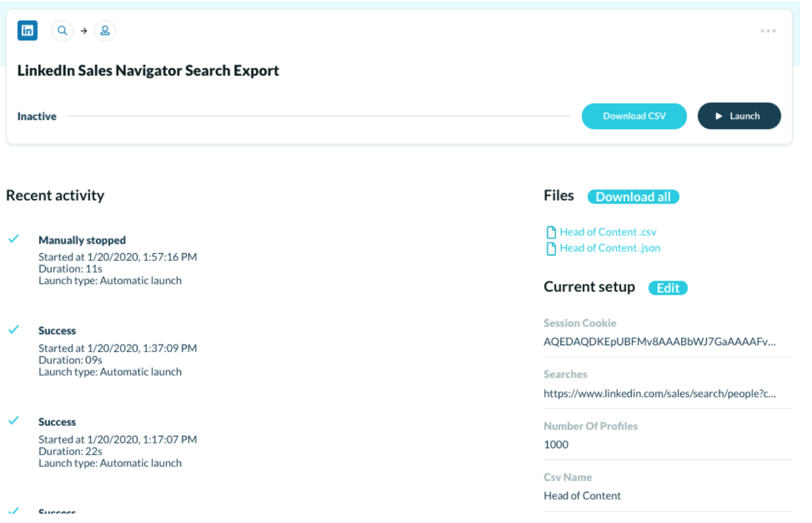812x523 pixels.
Task: Click the checkmark of the 1:17:07 PM Success run
Action: click(x=13, y=420)
